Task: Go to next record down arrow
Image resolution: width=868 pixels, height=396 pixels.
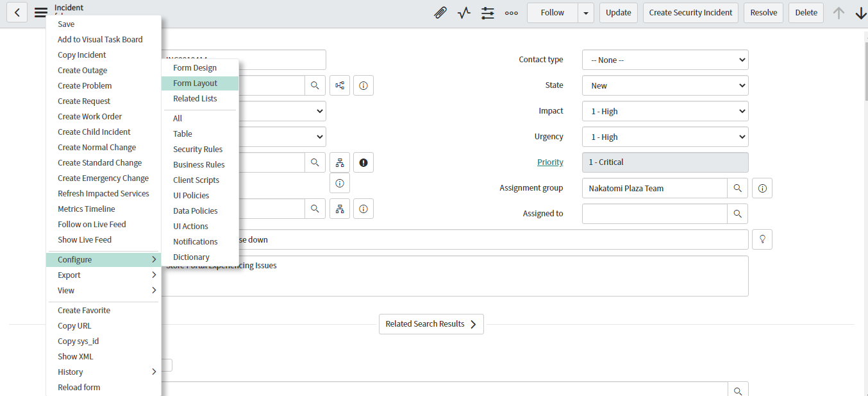Action: [860, 13]
